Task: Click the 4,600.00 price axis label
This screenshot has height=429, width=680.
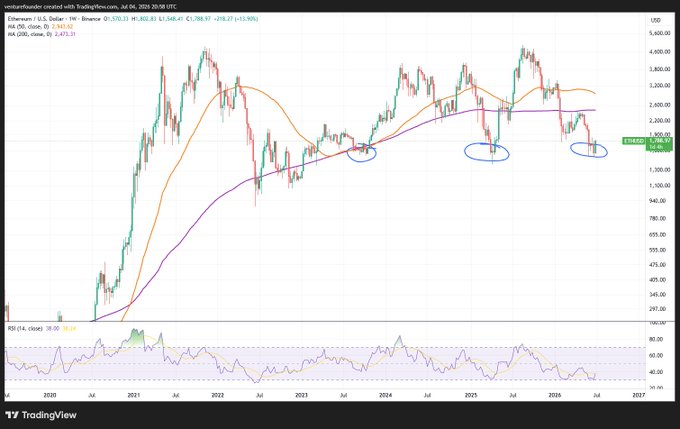Action: coord(660,52)
